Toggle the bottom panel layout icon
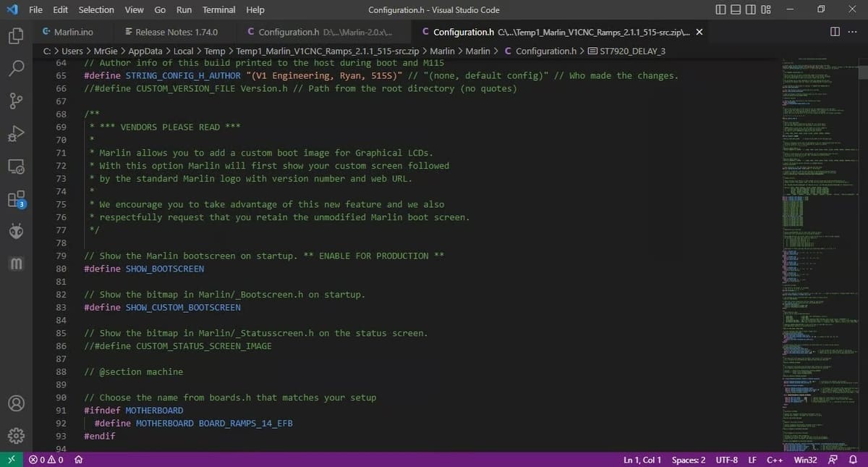Screen dimensions: 868x467 pos(736,9)
